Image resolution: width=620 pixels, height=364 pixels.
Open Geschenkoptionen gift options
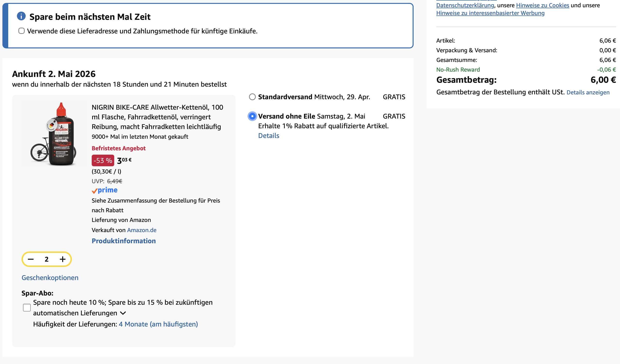click(50, 278)
